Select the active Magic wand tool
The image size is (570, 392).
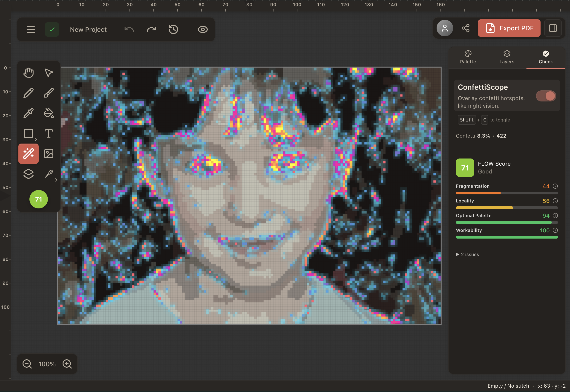pyautogui.click(x=29, y=154)
